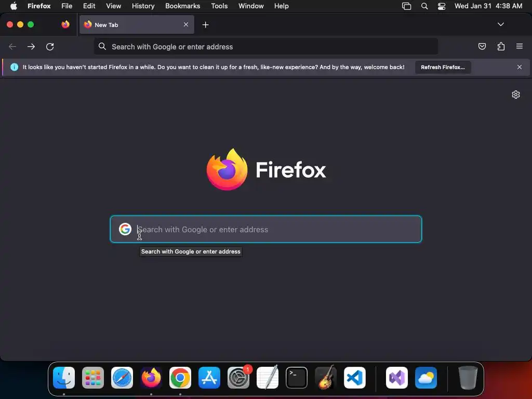Open the Edit menu
Image resolution: width=532 pixels, height=399 pixels.
click(x=89, y=6)
